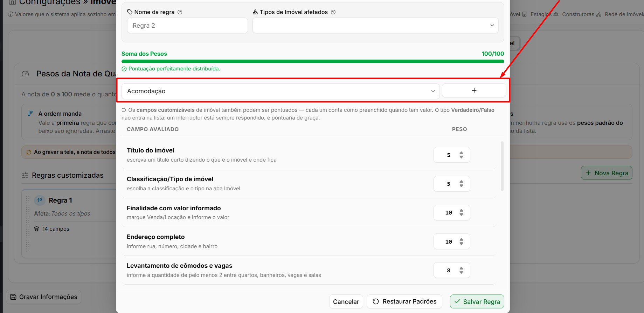The width and height of the screenshot is (644, 313).
Task: Click the info icon before Valores que o sistema
Action: pos(11,14)
